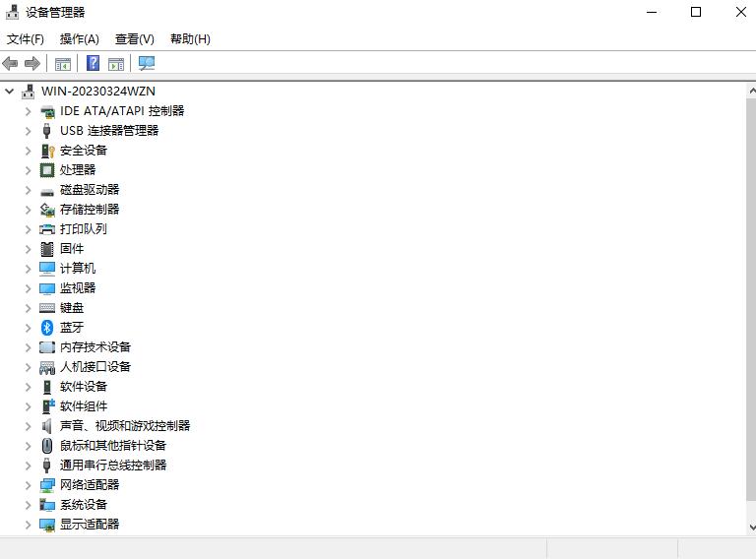Click the vertical scrollbar thumb

pyautogui.click(x=751, y=299)
